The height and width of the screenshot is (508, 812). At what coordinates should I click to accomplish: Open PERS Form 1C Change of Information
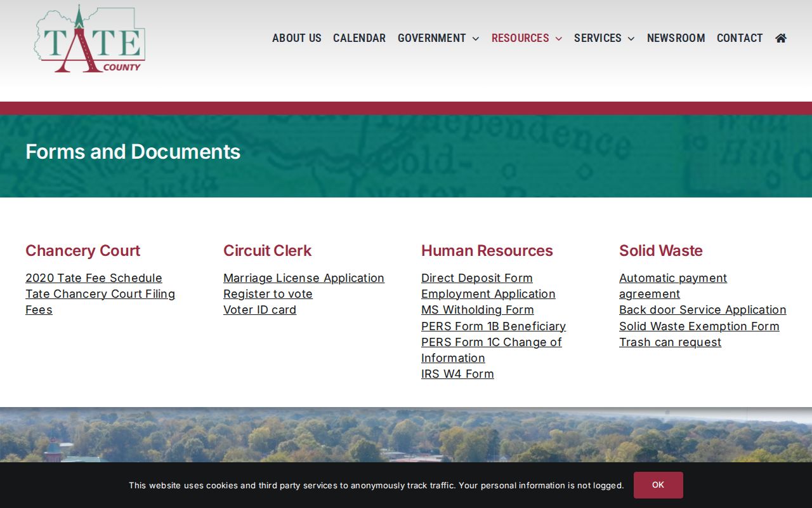[x=492, y=350]
